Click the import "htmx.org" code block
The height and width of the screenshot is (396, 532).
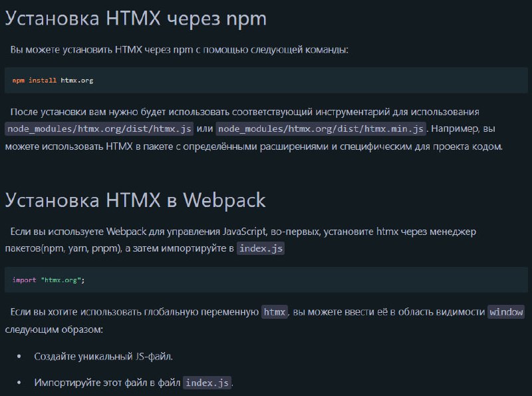point(266,280)
